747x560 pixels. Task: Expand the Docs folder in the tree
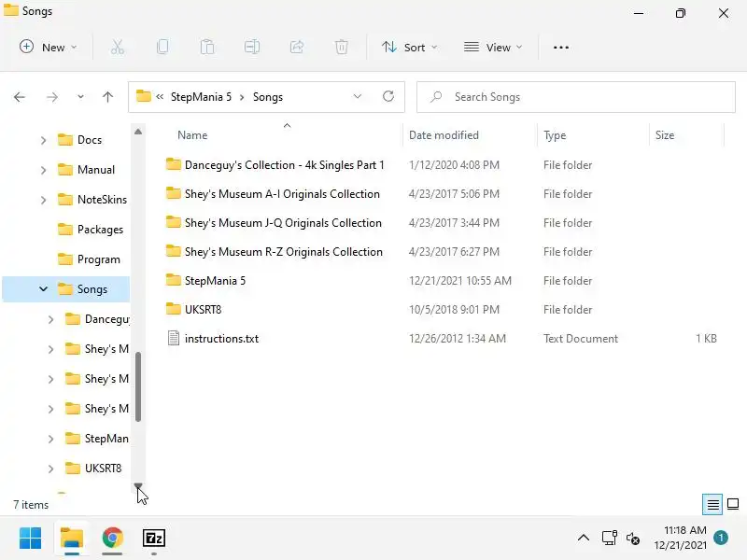(43, 140)
